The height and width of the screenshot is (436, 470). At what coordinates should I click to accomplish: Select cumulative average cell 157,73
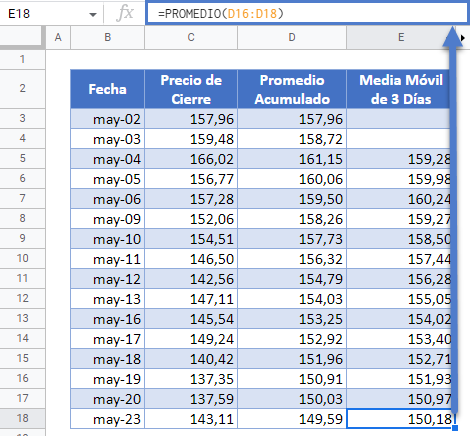click(292, 239)
